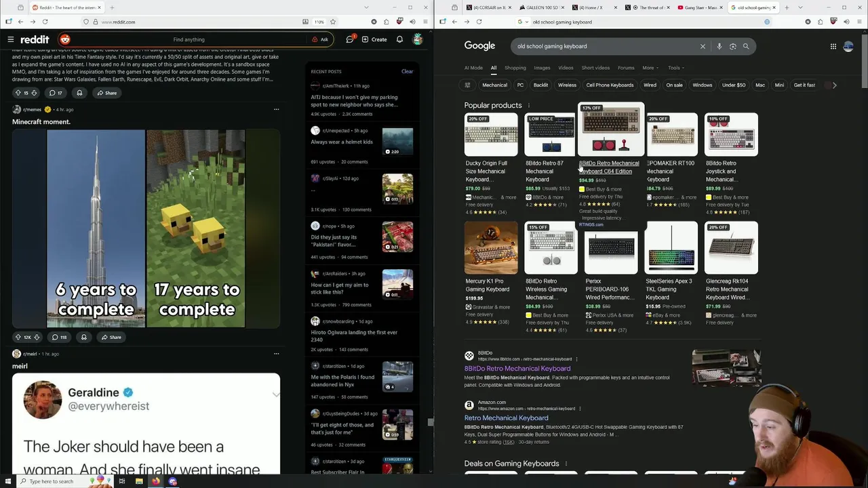
Task: Open File Explorer from taskbar
Action: (x=139, y=481)
